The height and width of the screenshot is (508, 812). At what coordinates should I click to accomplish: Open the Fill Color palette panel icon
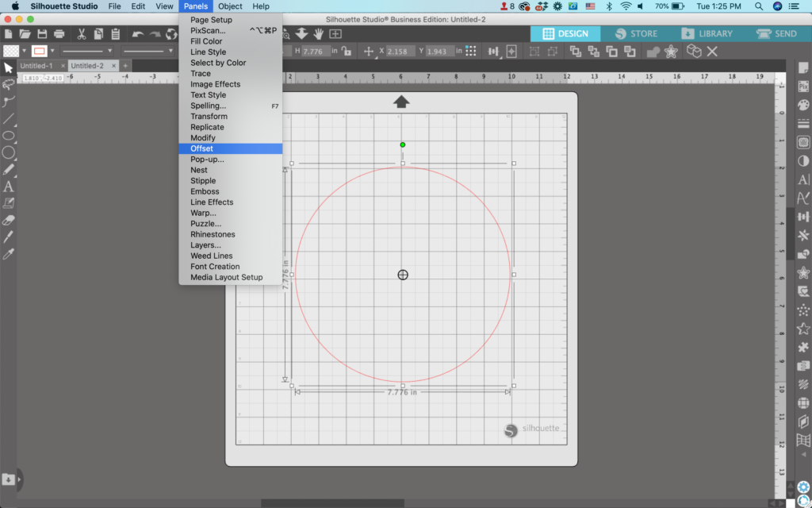(803, 105)
